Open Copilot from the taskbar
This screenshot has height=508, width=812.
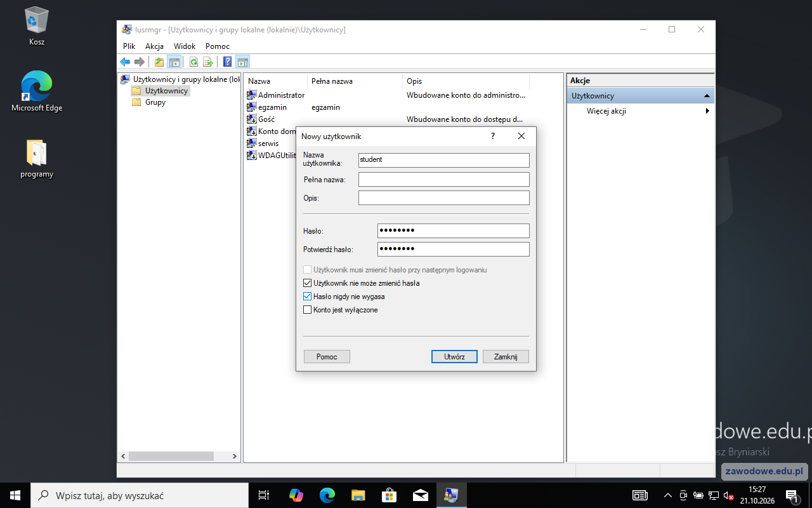tap(296, 495)
